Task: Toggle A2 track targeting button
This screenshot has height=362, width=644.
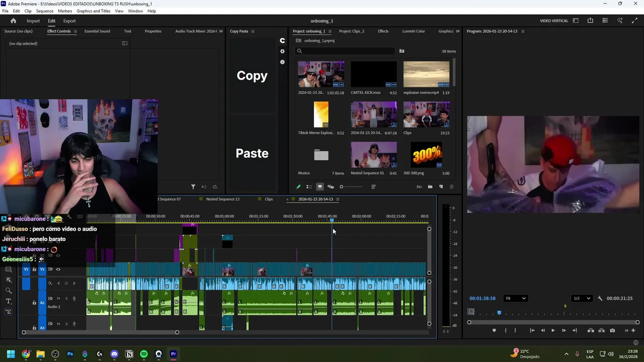Action: (x=42, y=303)
